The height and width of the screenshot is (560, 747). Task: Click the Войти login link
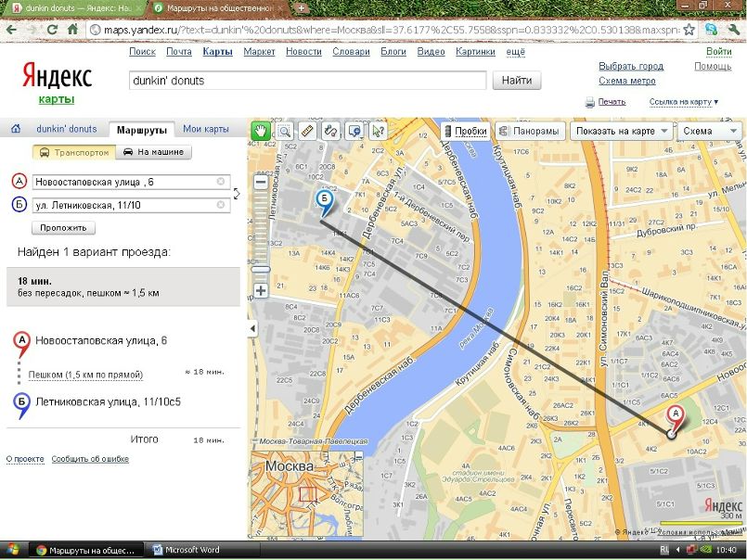[719, 51]
